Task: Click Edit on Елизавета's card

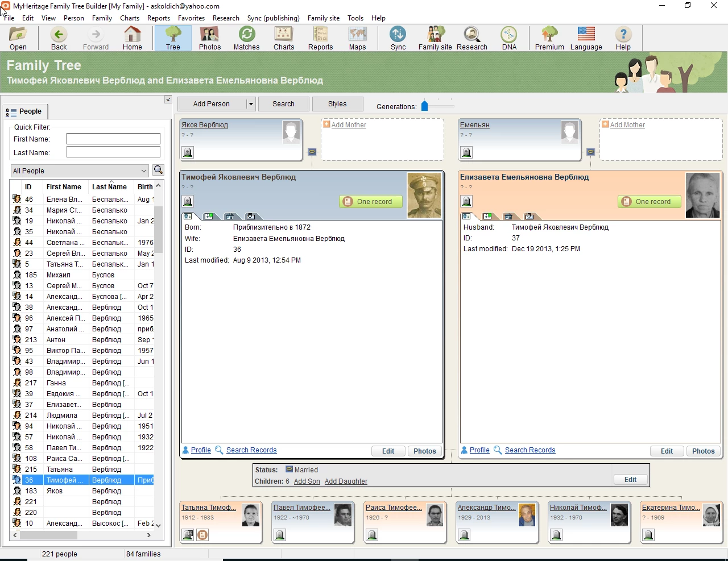Action: tap(667, 451)
